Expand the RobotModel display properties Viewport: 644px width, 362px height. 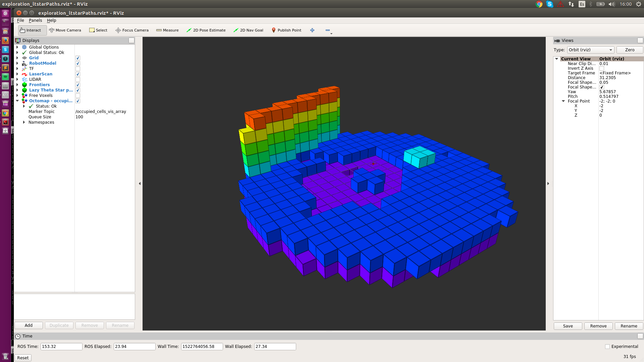click(x=17, y=63)
